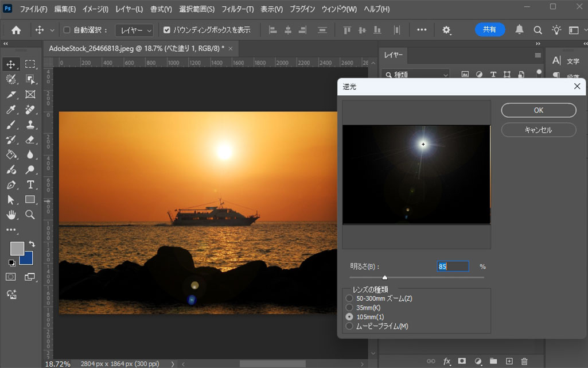This screenshot has height=368, width=588.
Task: Select the Move tool in toolbar
Action: [x=11, y=64]
